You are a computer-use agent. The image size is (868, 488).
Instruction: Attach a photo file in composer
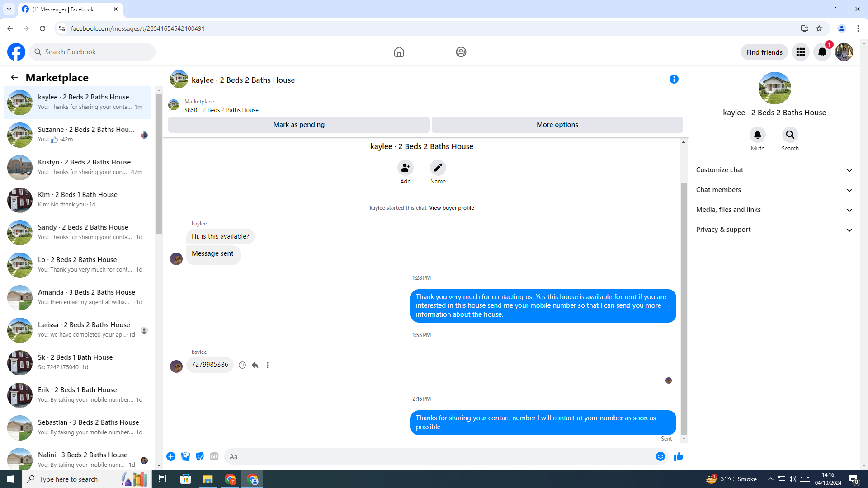tap(185, 456)
